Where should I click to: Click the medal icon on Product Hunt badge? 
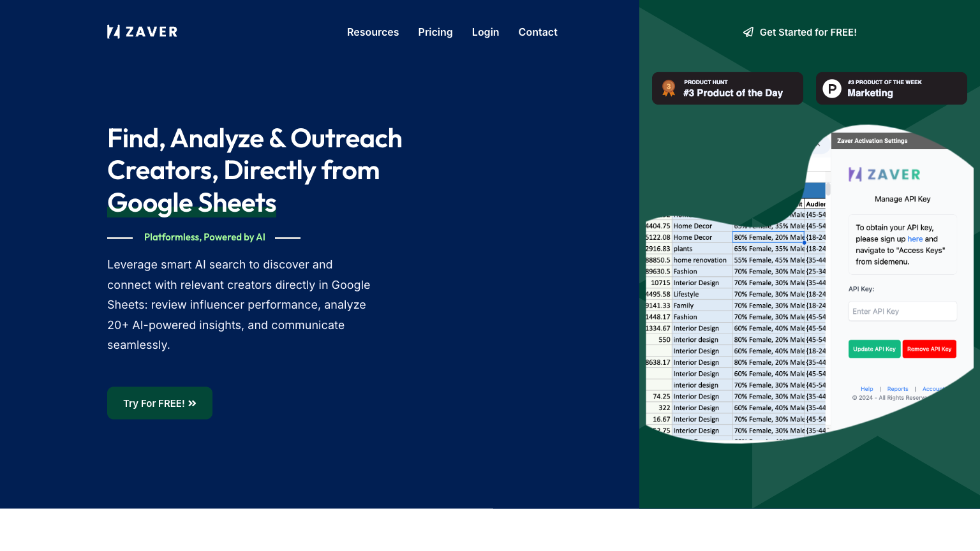669,88
